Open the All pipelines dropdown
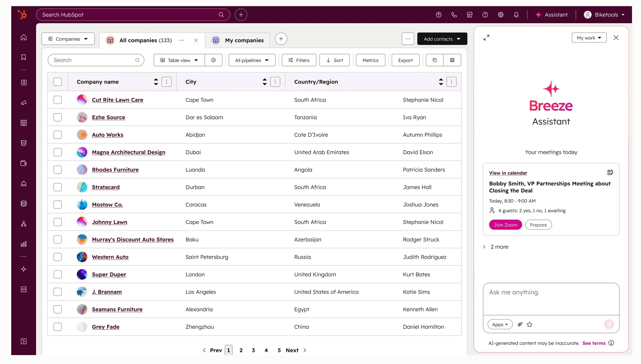Screen dimensions: 641x364 point(252,60)
